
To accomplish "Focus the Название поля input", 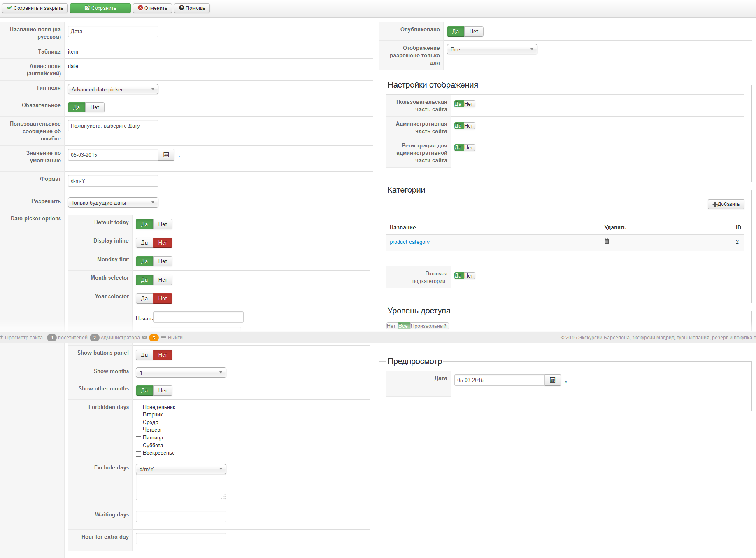I will click(113, 31).
